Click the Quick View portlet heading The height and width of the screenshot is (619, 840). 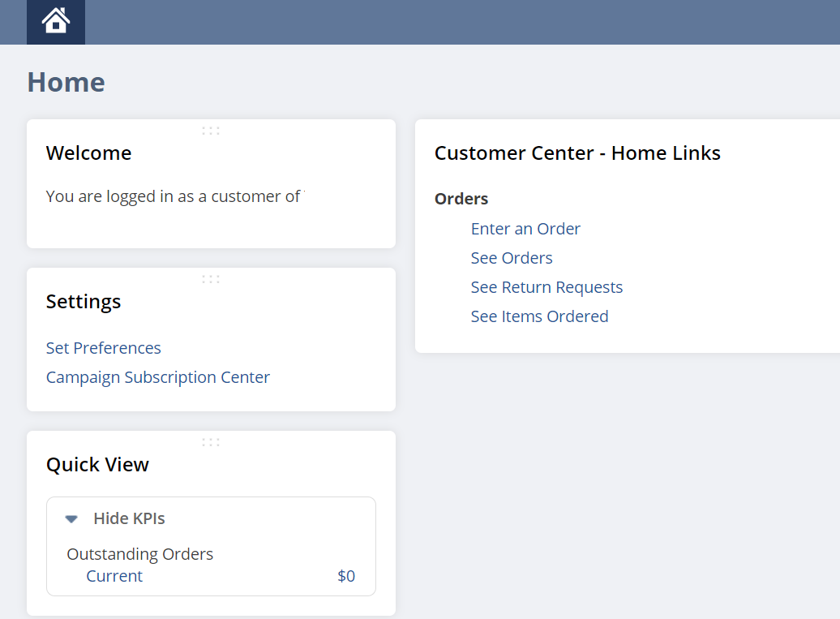[97, 464]
